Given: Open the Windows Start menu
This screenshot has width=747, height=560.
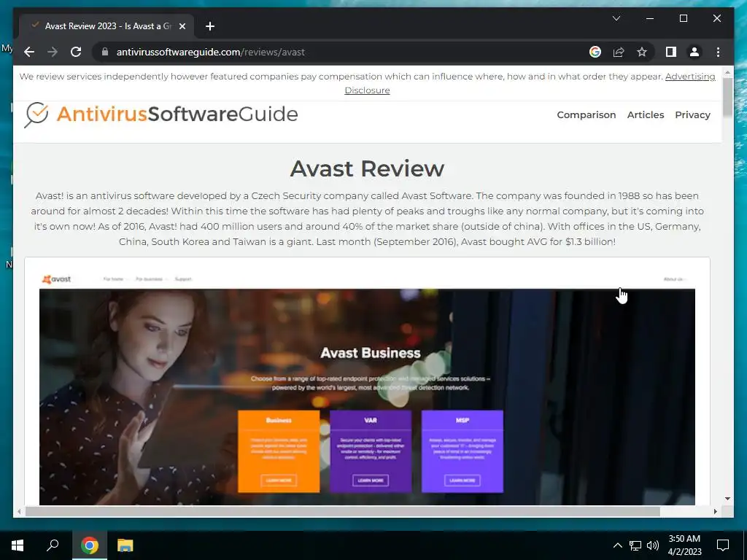Looking at the screenshot, I should click(18, 545).
